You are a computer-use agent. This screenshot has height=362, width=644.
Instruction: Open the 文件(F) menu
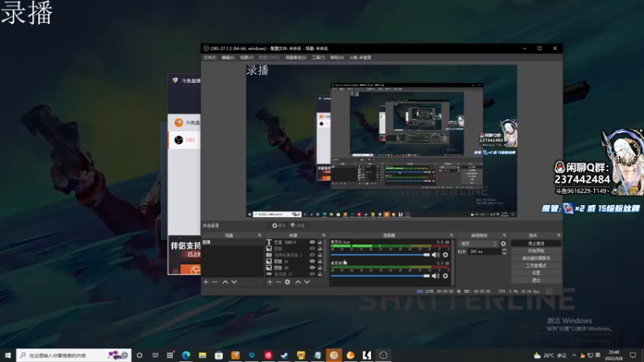coord(210,57)
